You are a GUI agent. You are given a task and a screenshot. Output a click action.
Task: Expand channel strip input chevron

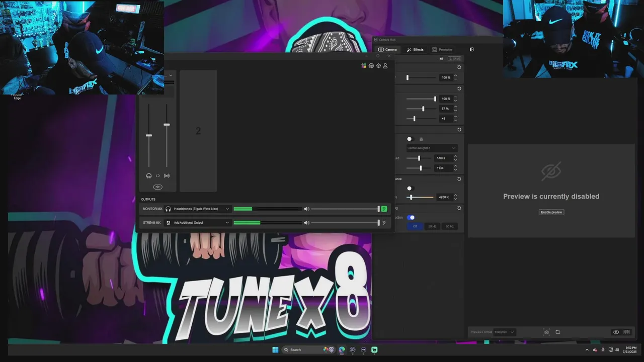(171, 75)
